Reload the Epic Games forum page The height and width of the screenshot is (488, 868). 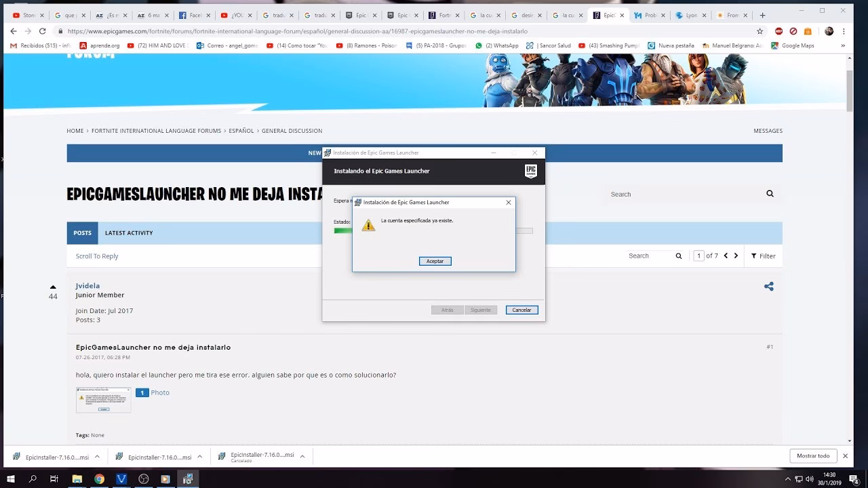click(x=43, y=31)
